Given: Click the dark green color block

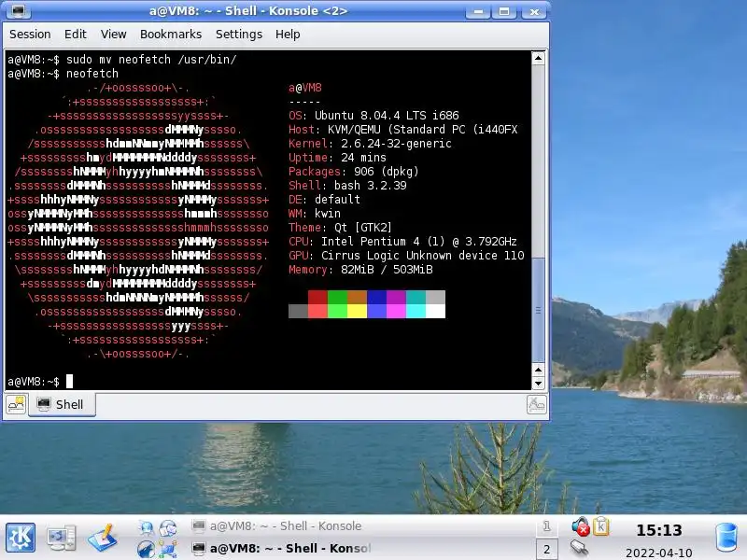Looking at the screenshot, I should tap(337, 297).
